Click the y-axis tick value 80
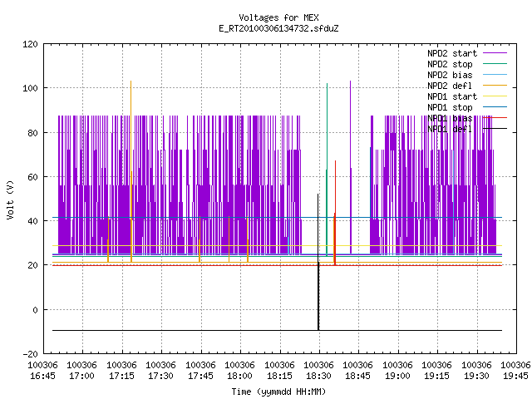The height and width of the screenshot is (399, 532). point(32,133)
